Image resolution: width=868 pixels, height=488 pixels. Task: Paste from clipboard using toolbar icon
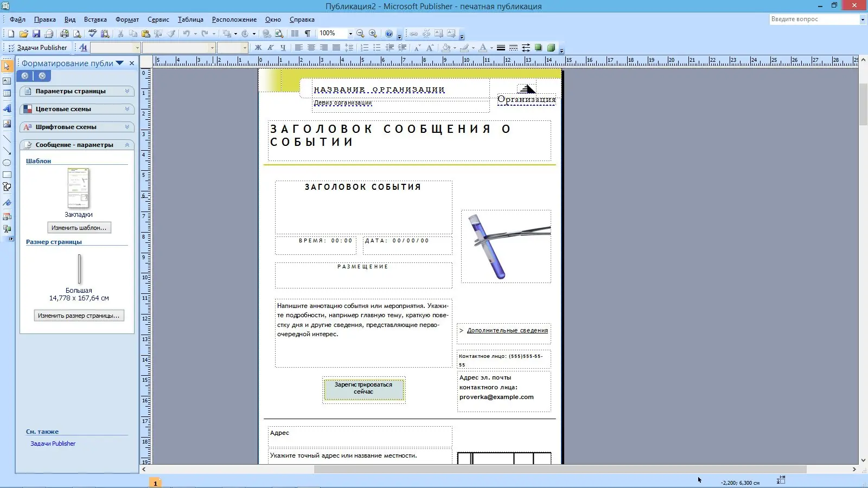(x=145, y=34)
